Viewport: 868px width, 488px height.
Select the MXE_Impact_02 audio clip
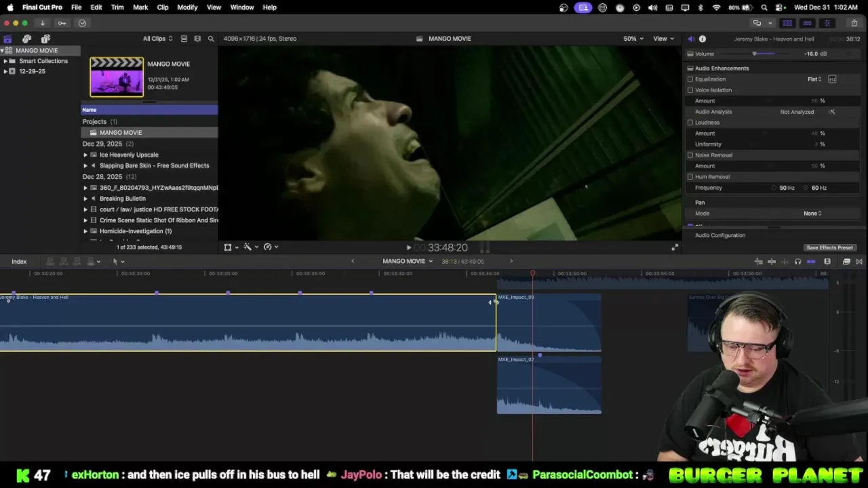[x=549, y=386]
